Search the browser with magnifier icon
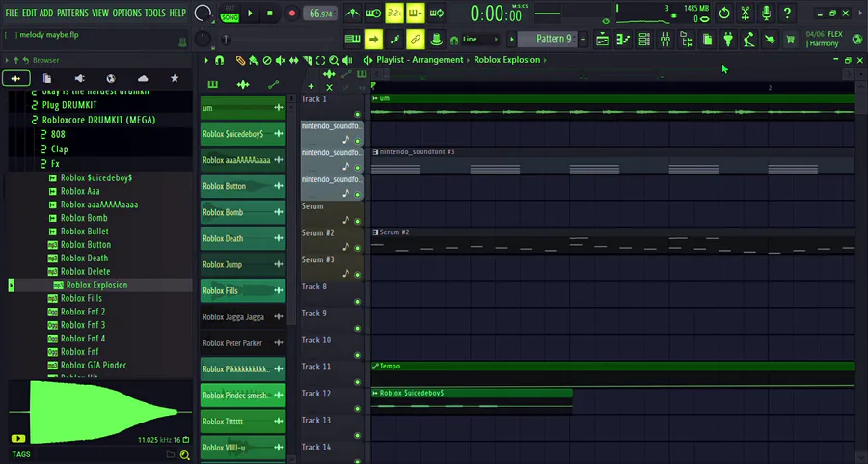The image size is (868, 464). (185, 455)
